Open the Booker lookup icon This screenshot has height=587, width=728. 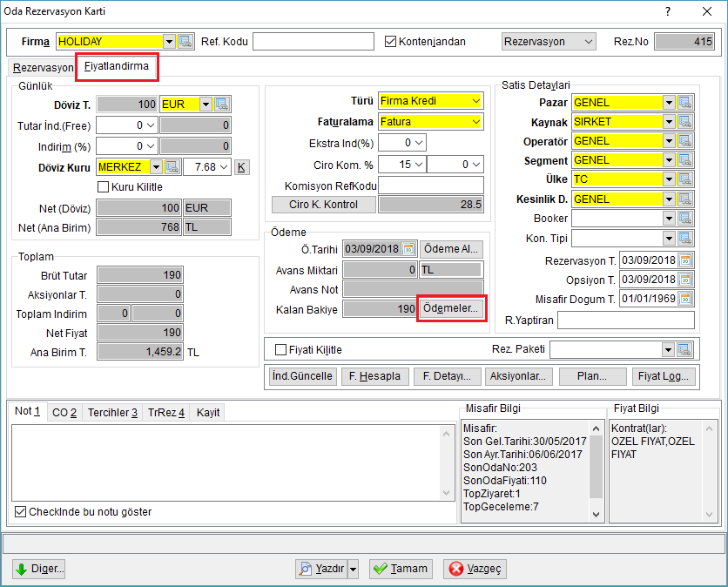point(684,219)
